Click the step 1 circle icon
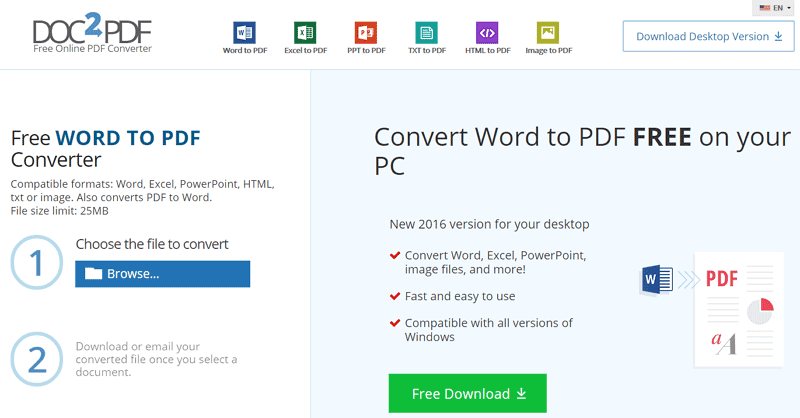Screen dimensions: 800x418 pos(36,262)
